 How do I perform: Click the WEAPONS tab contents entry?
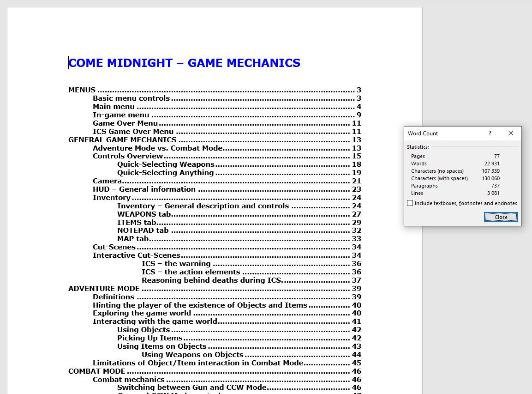point(144,214)
